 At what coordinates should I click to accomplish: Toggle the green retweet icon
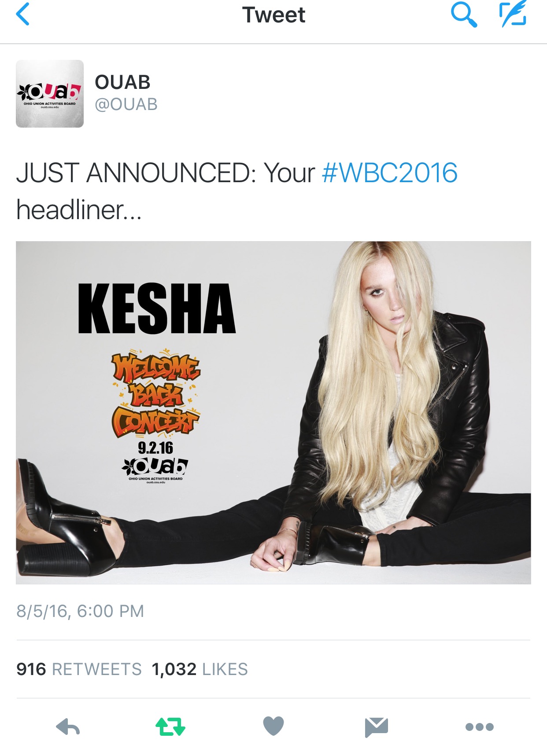[170, 727]
